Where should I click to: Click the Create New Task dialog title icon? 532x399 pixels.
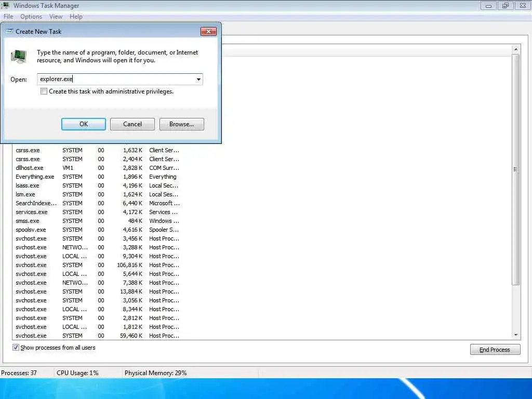[9, 31]
